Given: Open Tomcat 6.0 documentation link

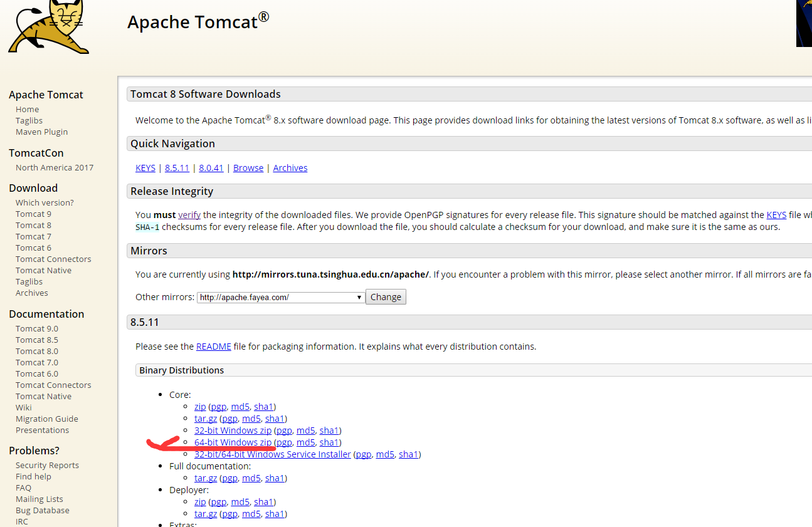Looking at the screenshot, I should (36, 373).
